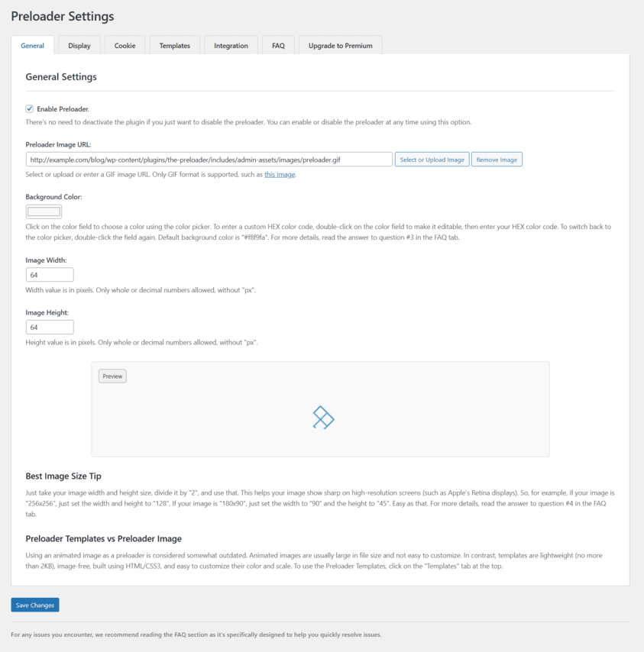This screenshot has height=652, width=644.
Task: Go to the Templates tab
Action: coord(175,46)
